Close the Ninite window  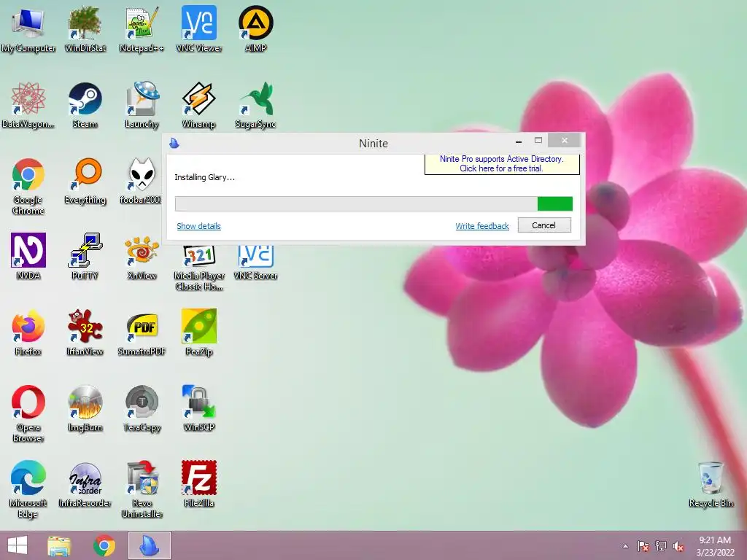pos(565,141)
